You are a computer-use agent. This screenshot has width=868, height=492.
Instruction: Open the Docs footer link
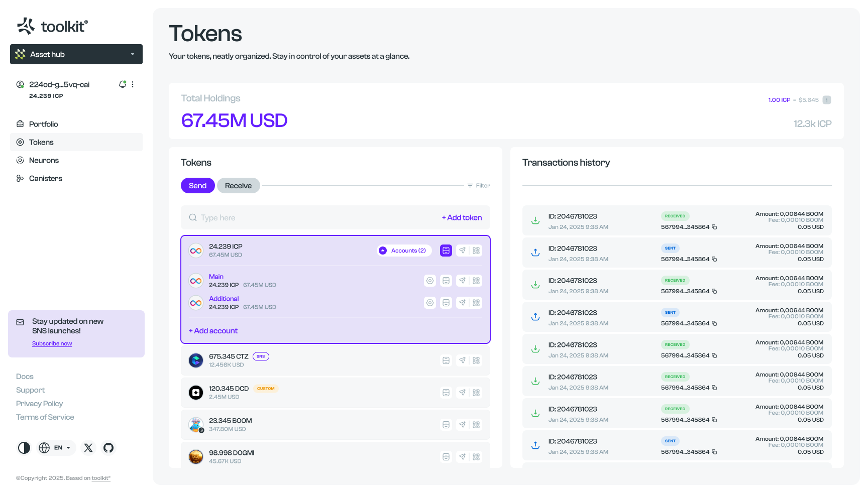tap(25, 377)
